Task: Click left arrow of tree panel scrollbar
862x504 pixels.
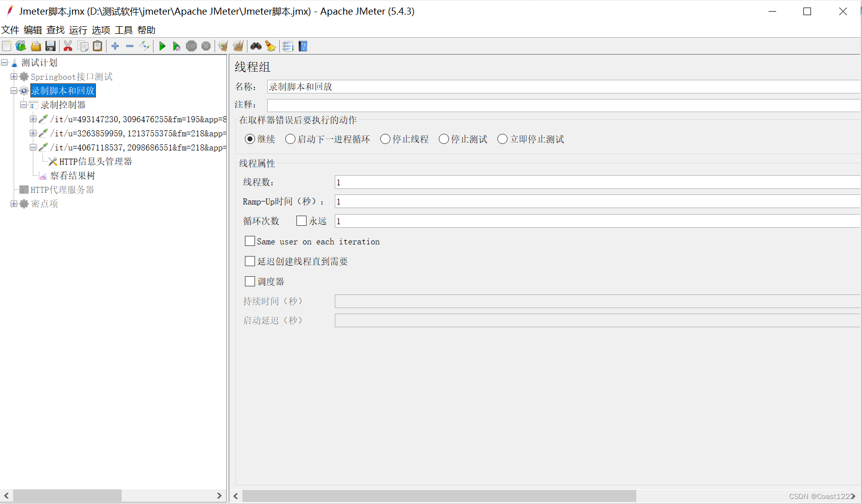Action: 7,496
